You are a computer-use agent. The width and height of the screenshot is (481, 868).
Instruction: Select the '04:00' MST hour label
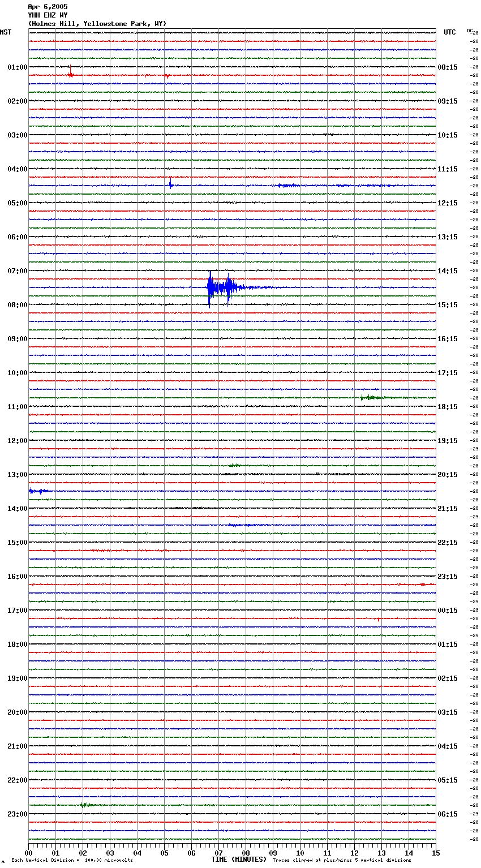coord(18,169)
